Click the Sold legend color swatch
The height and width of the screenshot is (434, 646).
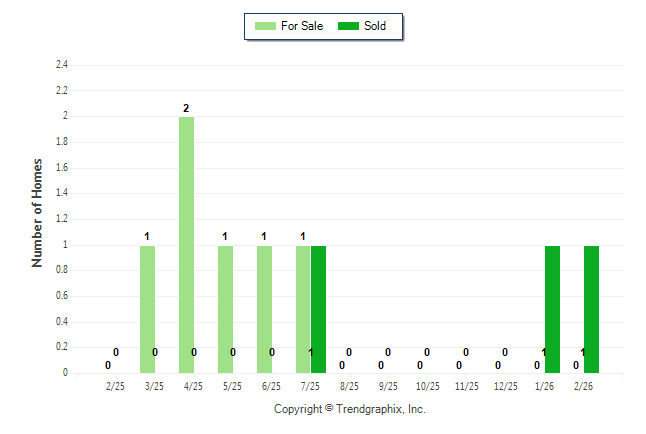[x=349, y=26]
